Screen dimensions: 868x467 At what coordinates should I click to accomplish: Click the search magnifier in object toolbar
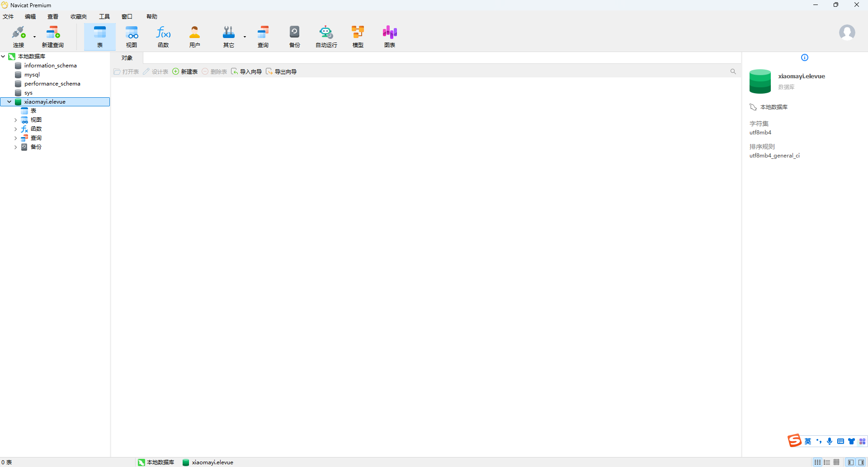click(x=733, y=71)
